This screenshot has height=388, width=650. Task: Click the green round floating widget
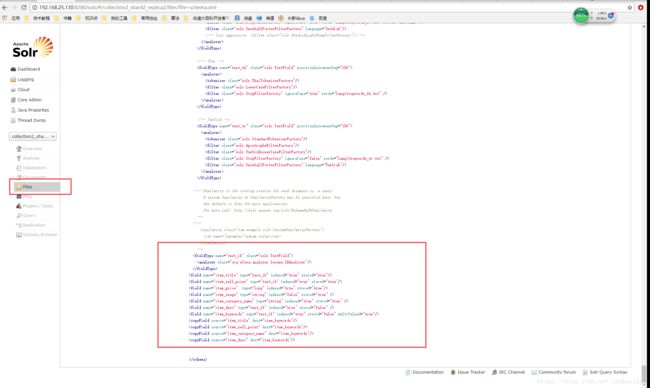581,15
